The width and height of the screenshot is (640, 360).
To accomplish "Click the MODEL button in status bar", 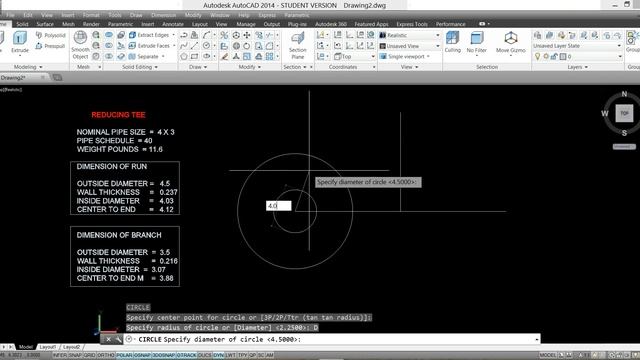I will 548,356.
